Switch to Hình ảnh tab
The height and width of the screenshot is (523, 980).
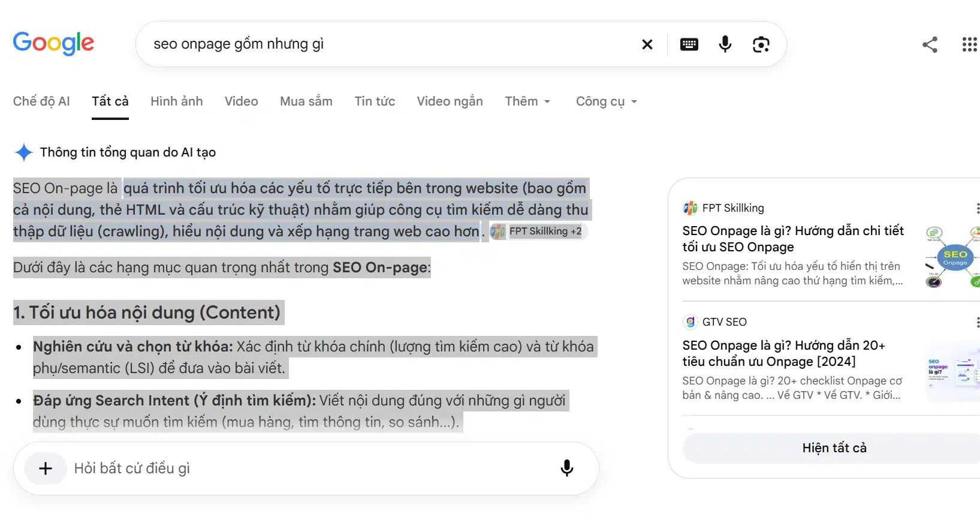pyautogui.click(x=177, y=101)
